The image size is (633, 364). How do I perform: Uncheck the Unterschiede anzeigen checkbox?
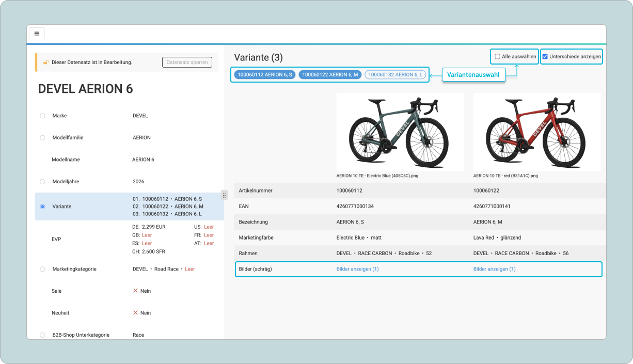(x=545, y=56)
